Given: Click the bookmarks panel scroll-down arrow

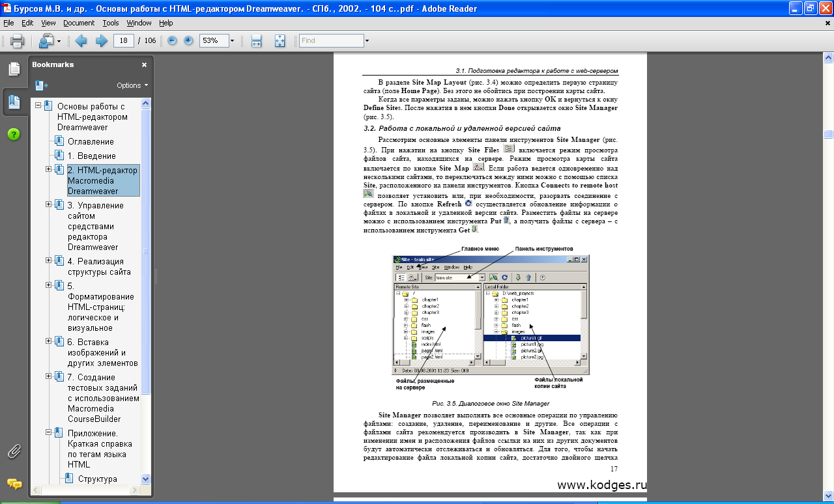Looking at the screenshot, I should coord(146,479).
